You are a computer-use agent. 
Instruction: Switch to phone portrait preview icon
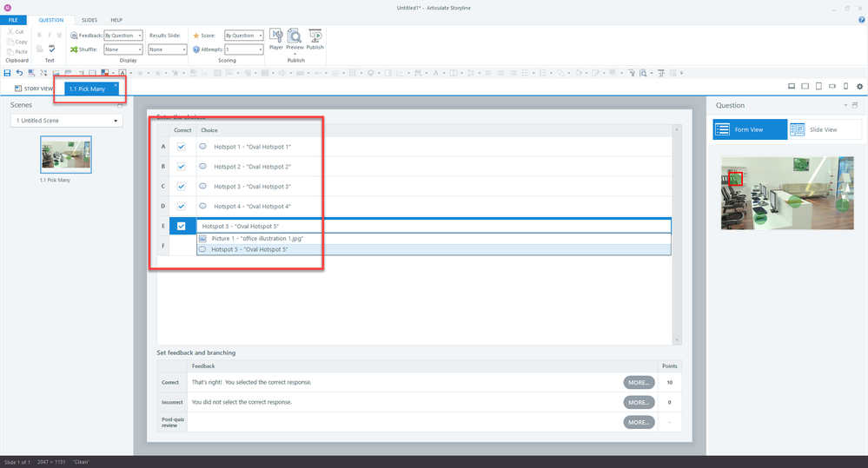[845, 86]
